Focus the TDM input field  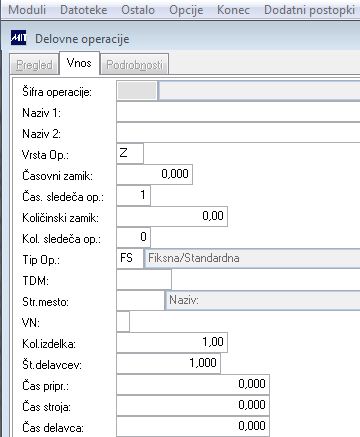144,279
